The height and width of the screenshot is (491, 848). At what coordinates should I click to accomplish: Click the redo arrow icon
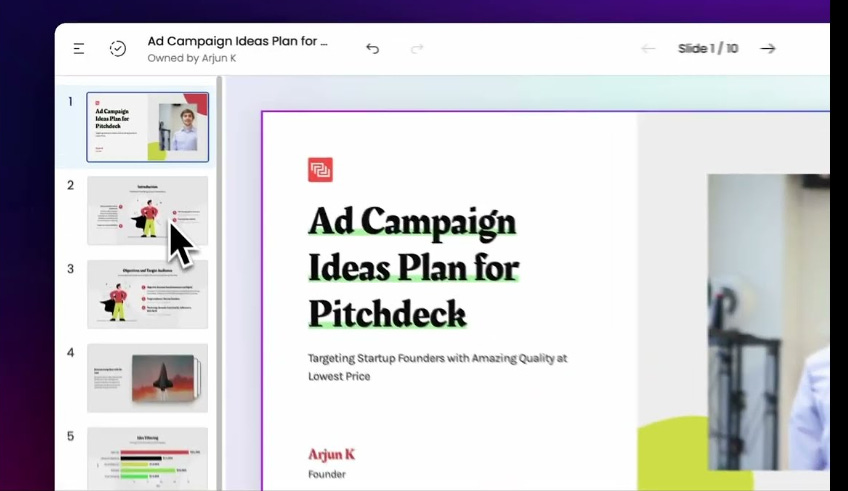(416, 49)
